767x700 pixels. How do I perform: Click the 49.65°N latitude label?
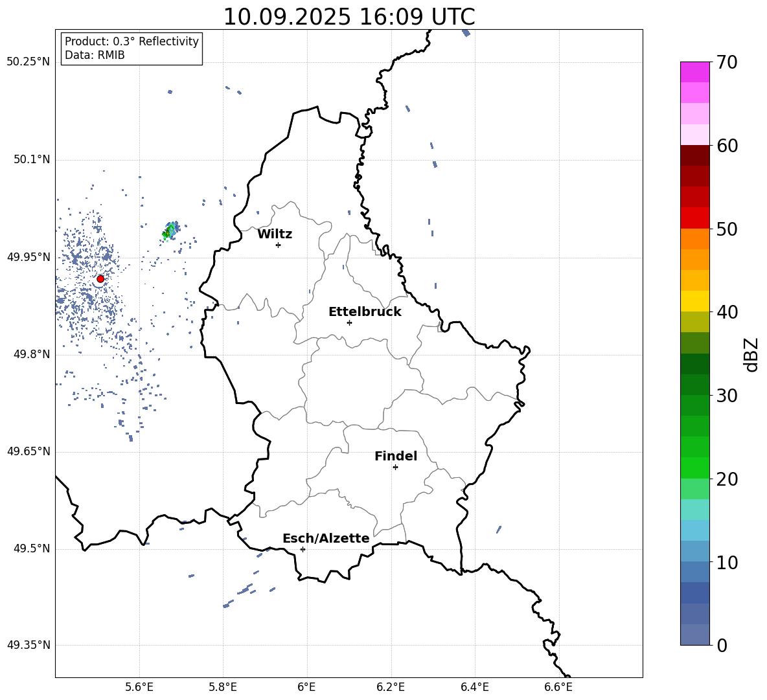pos(29,451)
